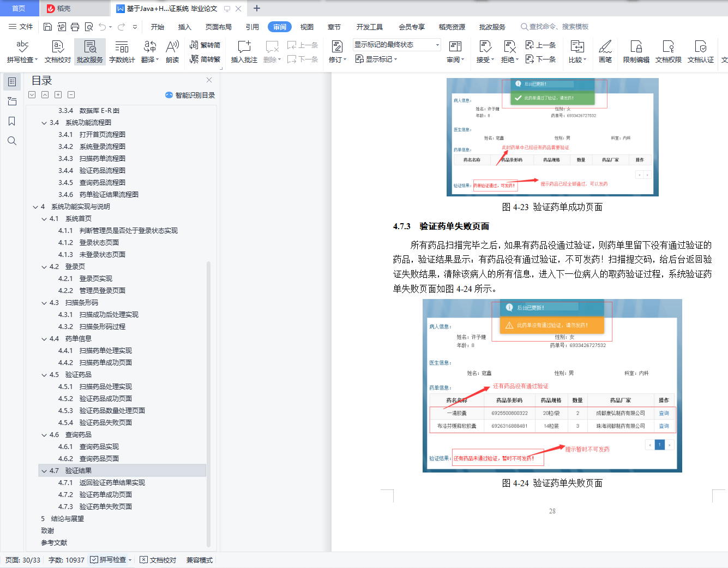Screen dimensions: 728x568
Task: Convert text with 简转繁
Action: (x=205, y=59)
